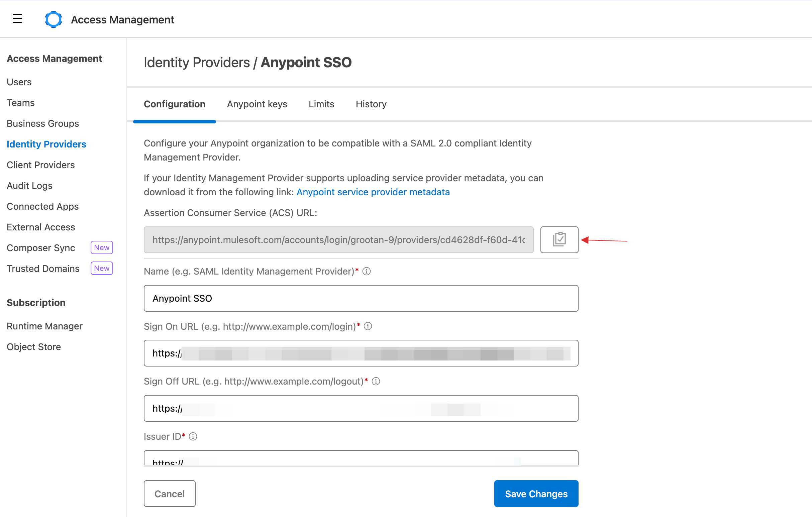
Task: Open the Limits tab
Action: pyautogui.click(x=321, y=104)
